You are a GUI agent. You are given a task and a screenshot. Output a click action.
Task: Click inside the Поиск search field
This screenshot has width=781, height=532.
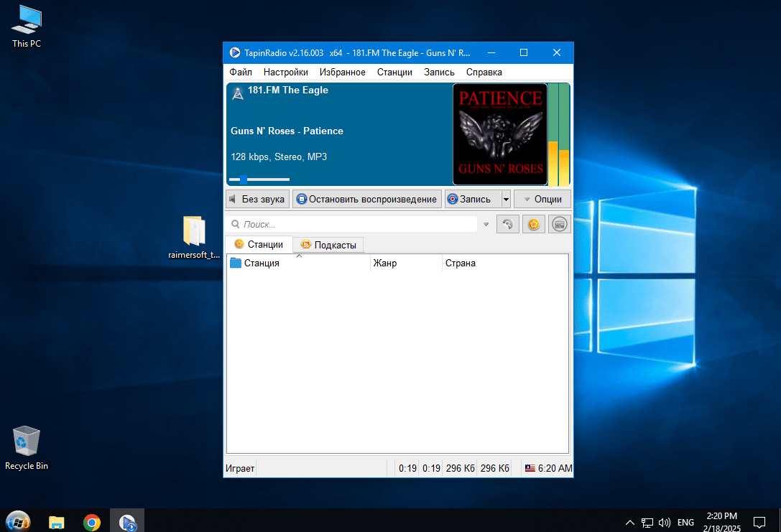[353, 225]
